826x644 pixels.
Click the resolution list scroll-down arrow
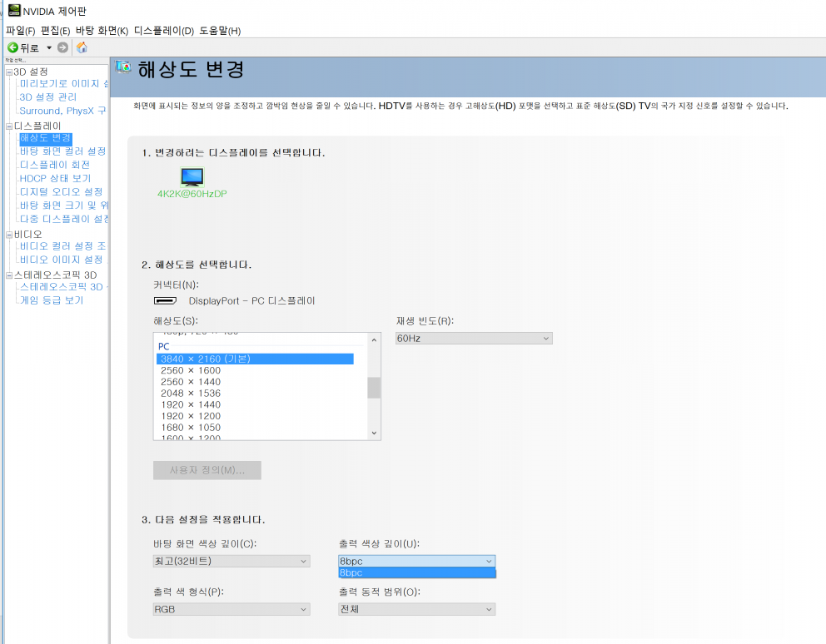coord(374,433)
